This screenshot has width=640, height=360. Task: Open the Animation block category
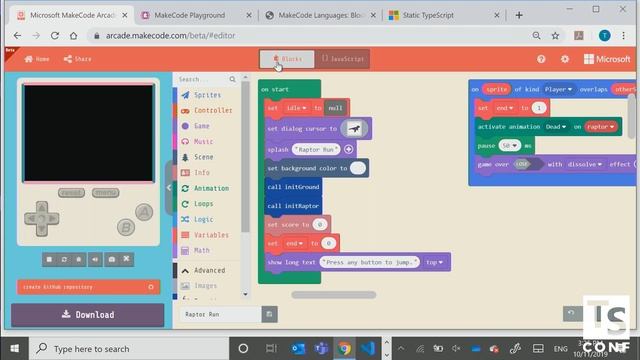coord(211,188)
